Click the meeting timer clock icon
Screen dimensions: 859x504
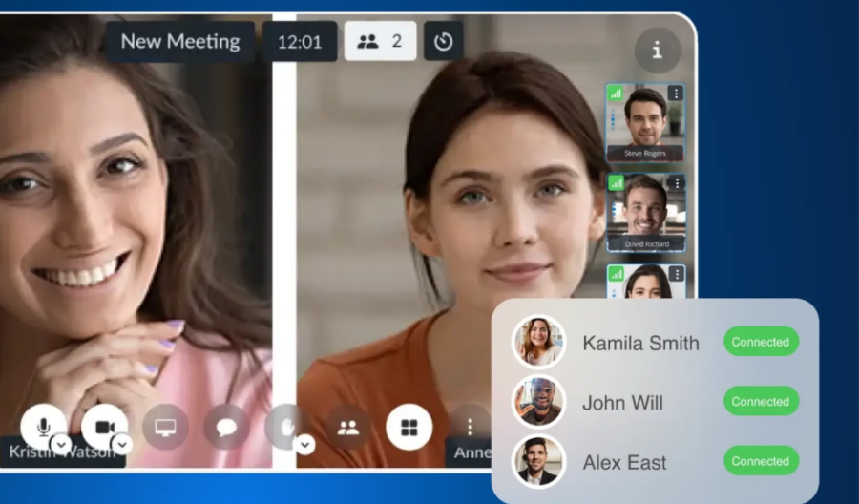443,41
